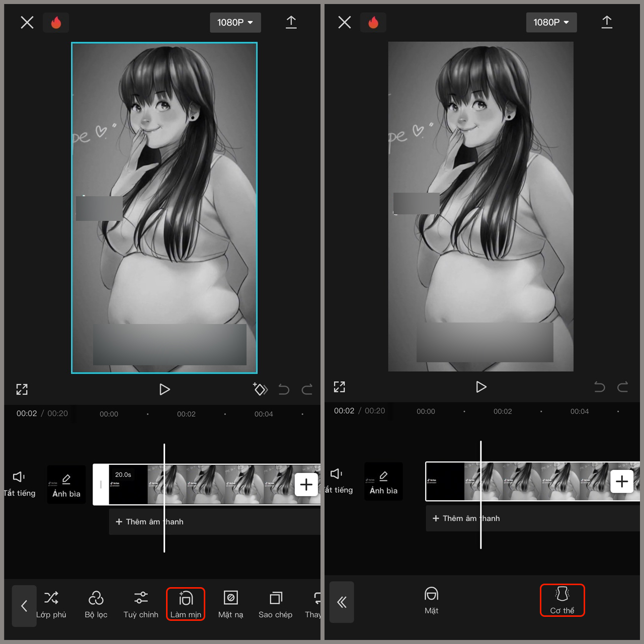The height and width of the screenshot is (644, 644).
Task: Open Làm mịn smoothing tool
Action: (186, 604)
